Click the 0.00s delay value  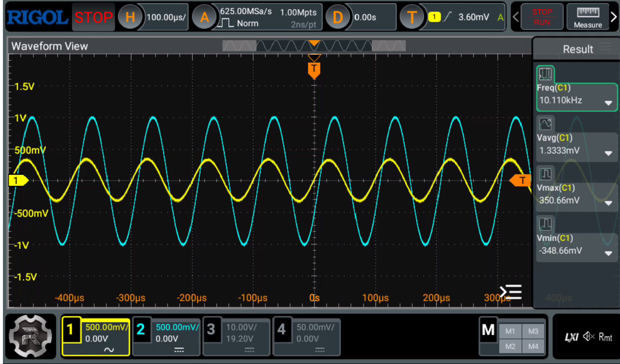click(x=365, y=17)
